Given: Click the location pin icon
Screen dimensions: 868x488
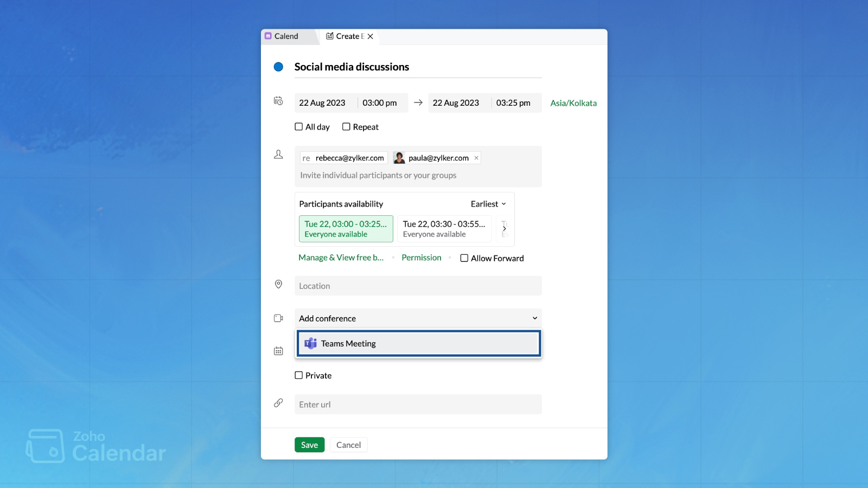Looking at the screenshot, I should pos(278,284).
